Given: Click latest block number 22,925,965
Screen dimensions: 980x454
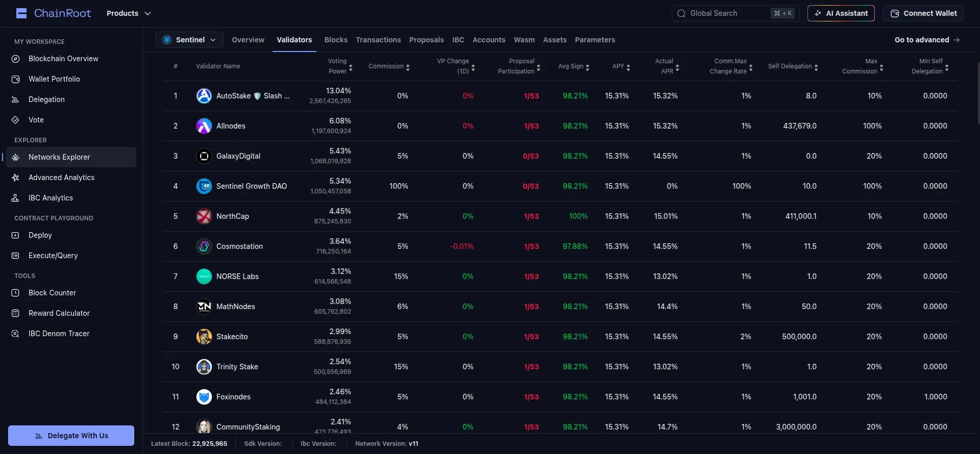Looking at the screenshot, I should (x=210, y=444).
